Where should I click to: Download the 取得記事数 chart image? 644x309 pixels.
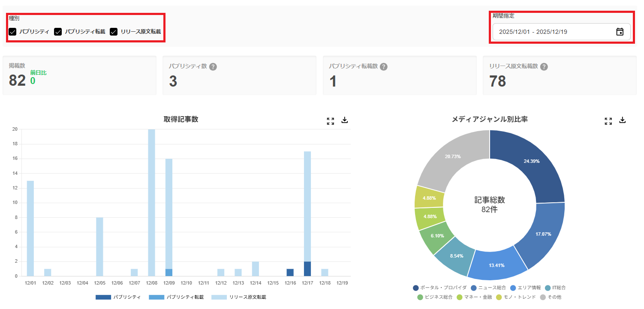[x=344, y=120]
